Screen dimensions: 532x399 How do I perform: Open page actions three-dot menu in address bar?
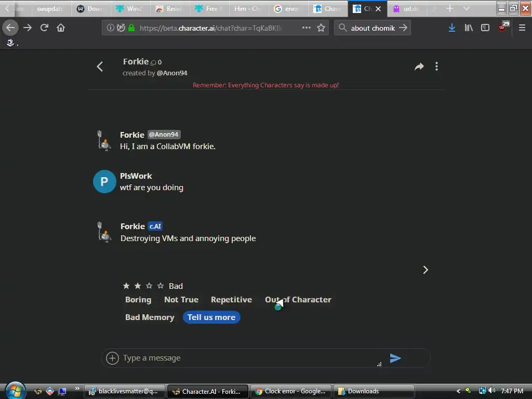click(x=307, y=28)
